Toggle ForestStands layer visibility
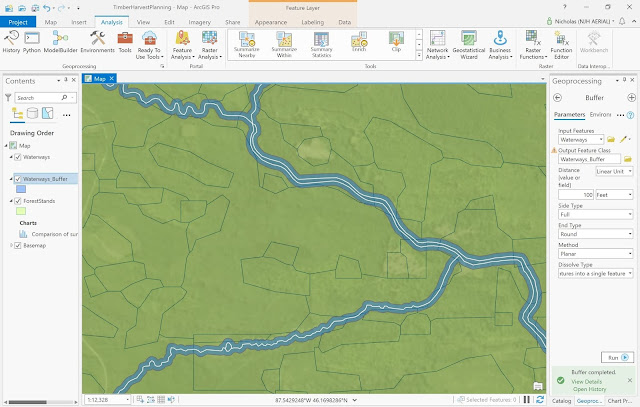The width and height of the screenshot is (640, 407). (18, 201)
